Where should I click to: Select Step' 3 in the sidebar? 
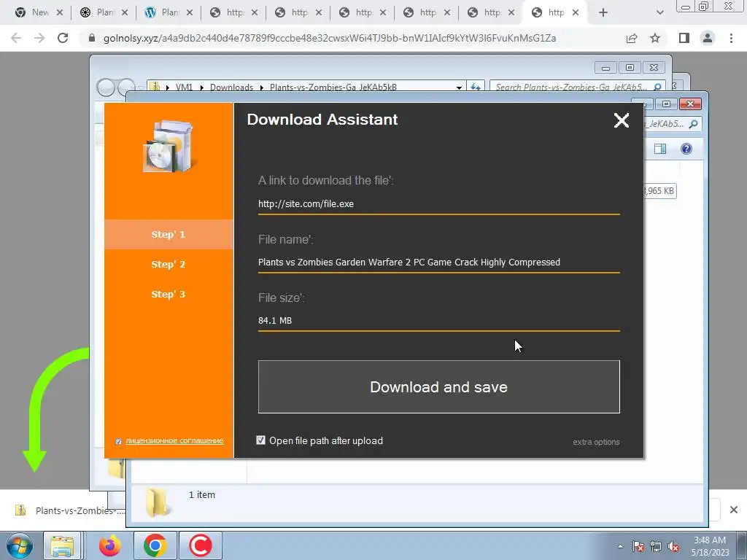pyautogui.click(x=169, y=295)
